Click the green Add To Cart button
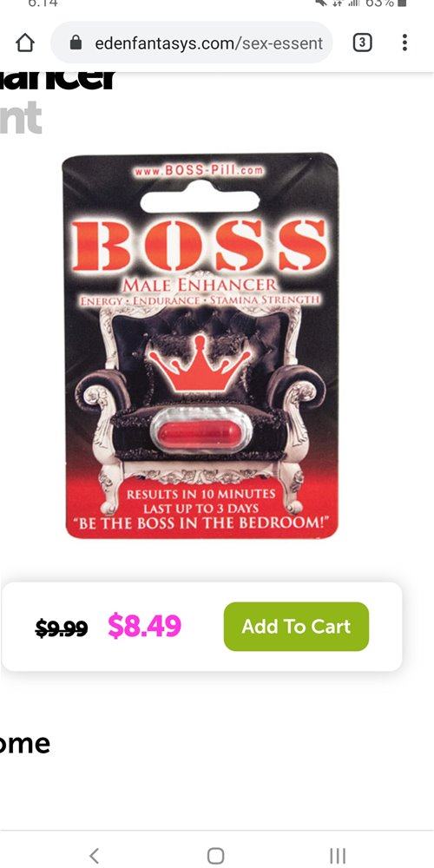 296,626
